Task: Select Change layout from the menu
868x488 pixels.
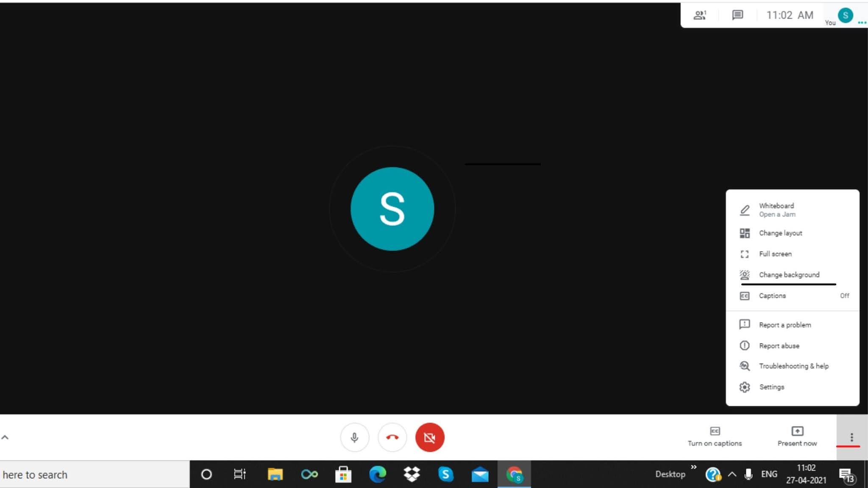Action: (x=781, y=233)
